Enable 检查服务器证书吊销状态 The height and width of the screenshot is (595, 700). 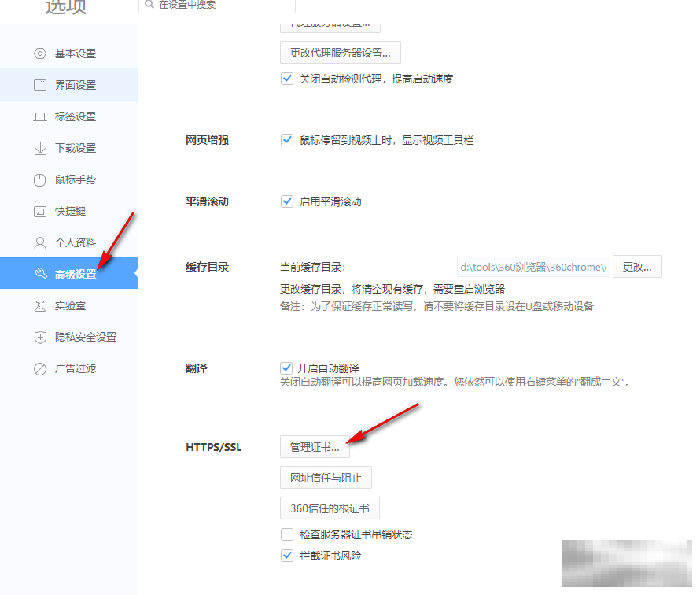coord(287,534)
